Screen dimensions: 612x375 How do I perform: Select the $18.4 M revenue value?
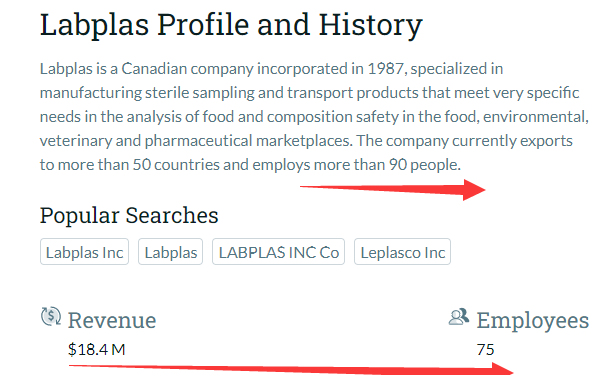(97, 349)
